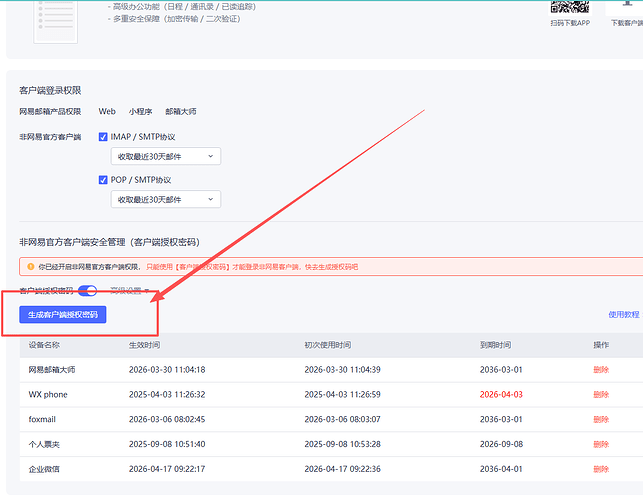Select the 企业微信 device name cell
This screenshot has width=643, height=500.
44,469
